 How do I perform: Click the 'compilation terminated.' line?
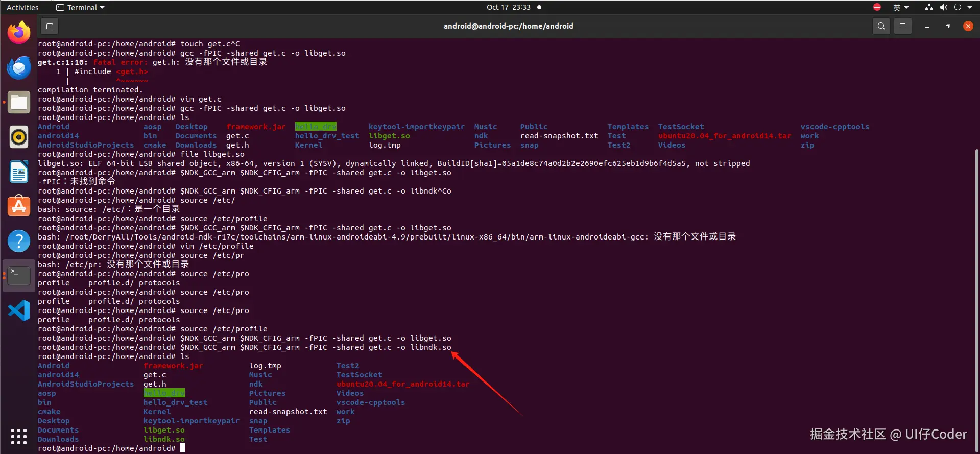(x=90, y=90)
